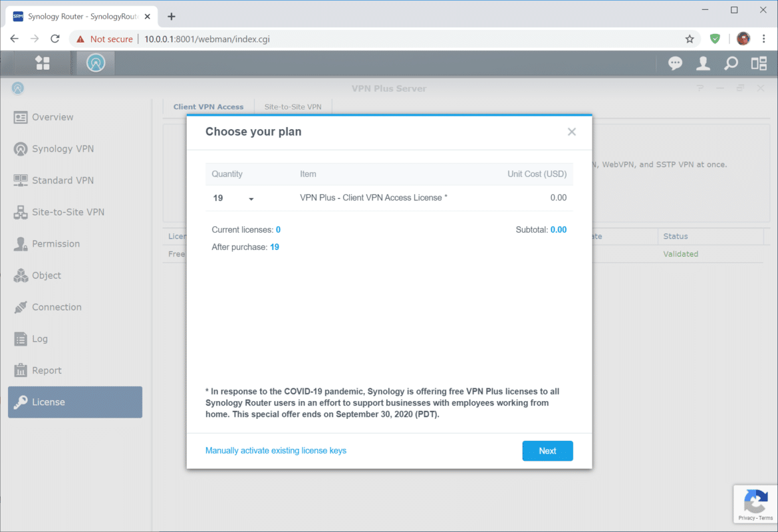
Task: Click the Site-to-Site VPN network icon
Action: point(21,212)
